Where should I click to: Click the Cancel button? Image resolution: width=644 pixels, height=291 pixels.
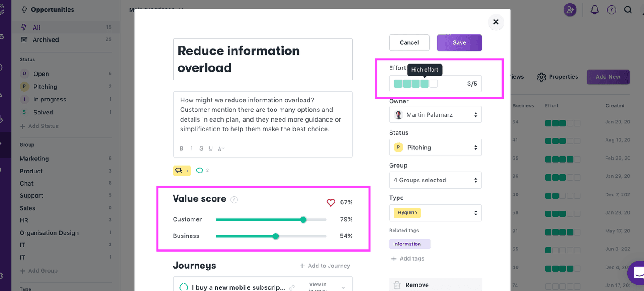409,42
